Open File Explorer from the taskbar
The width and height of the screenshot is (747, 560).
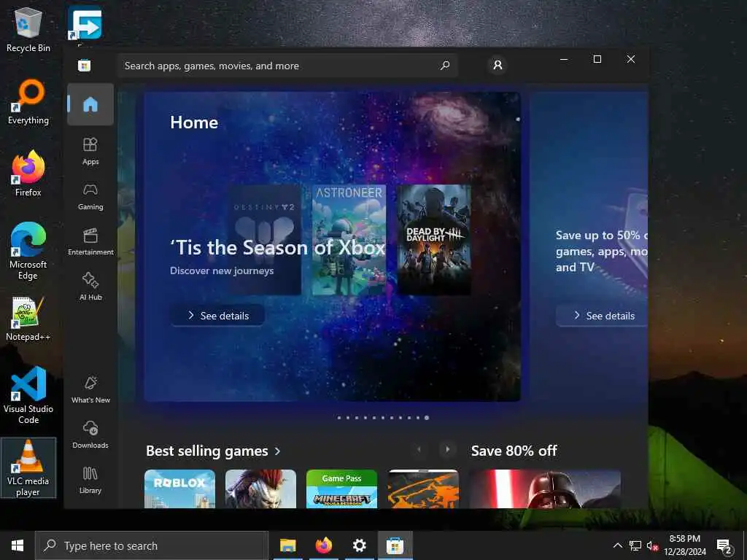click(287, 545)
